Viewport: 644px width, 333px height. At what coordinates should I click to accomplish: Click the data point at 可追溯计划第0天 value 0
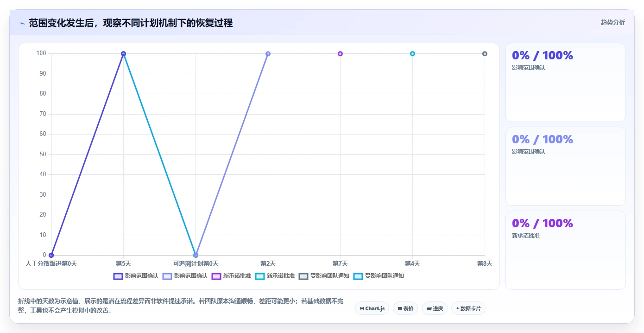196,255
